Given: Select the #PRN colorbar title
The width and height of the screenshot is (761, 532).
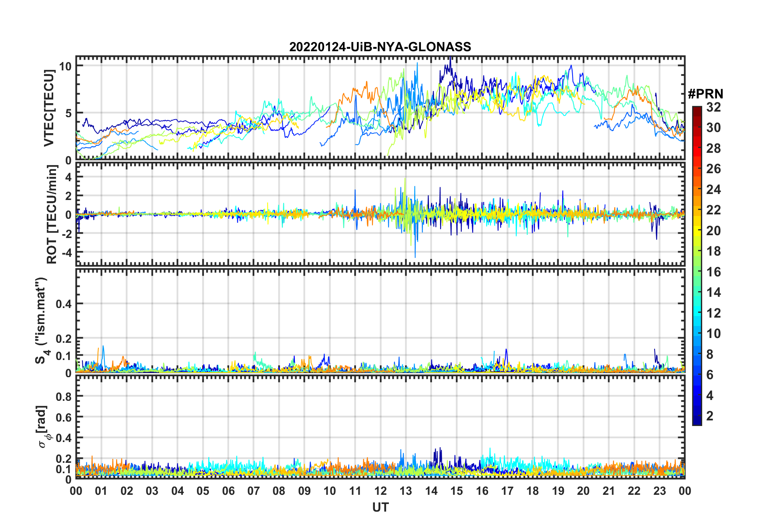Looking at the screenshot, I should point(705,94).
